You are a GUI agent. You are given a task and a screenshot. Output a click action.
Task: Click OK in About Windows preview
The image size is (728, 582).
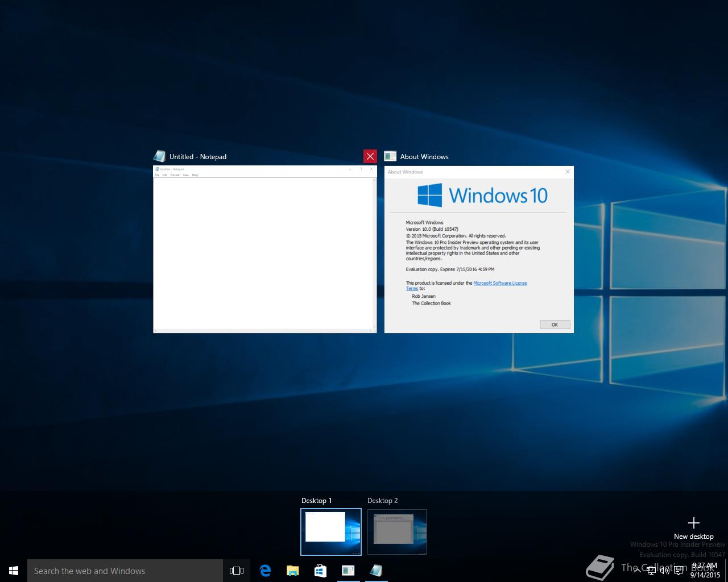point(555,325)
